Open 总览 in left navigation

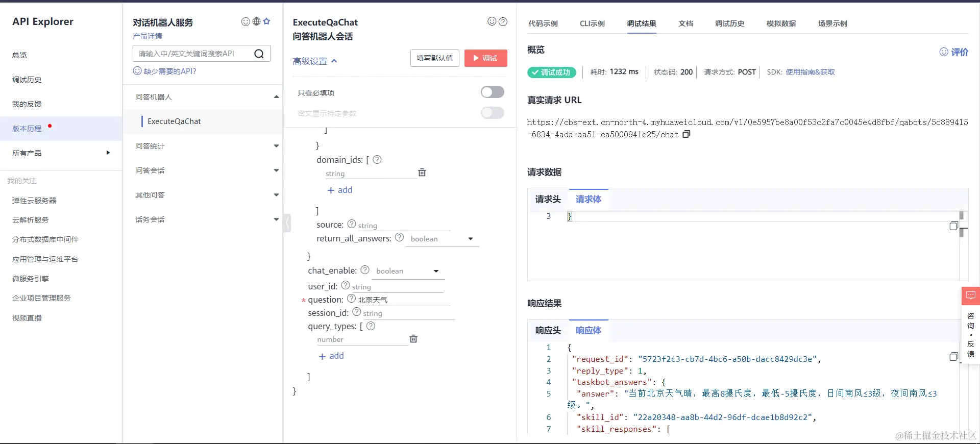[19, 55]
